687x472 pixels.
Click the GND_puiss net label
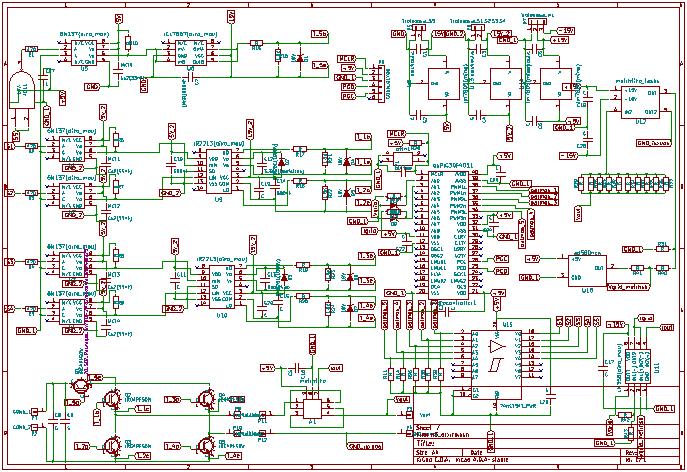[x=365, y=447]
